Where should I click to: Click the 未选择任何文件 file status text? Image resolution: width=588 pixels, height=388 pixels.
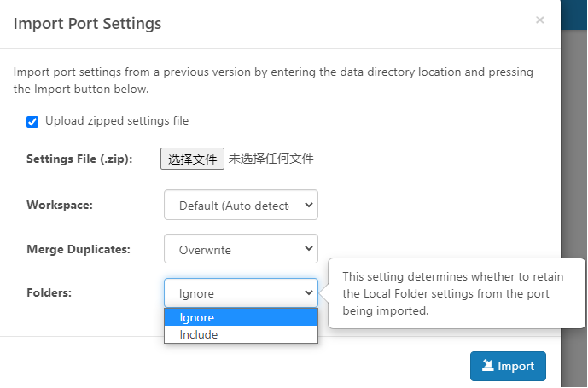271,159
